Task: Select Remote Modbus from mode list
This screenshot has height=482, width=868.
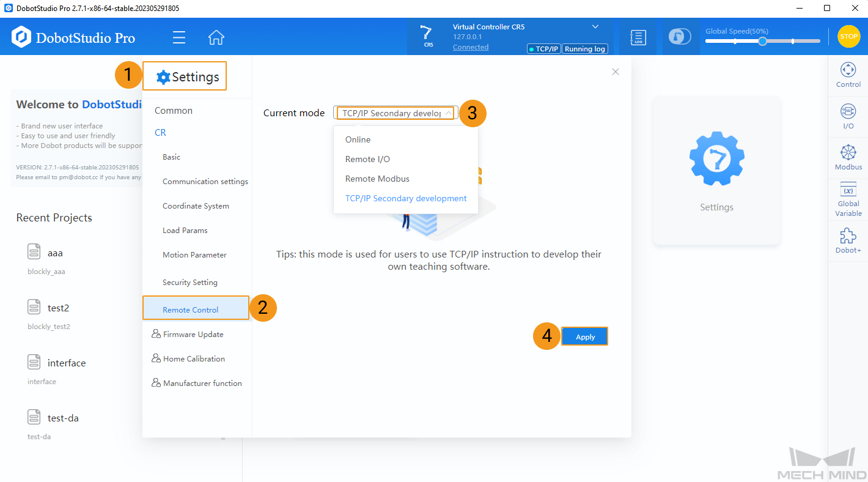Action: 377,179
